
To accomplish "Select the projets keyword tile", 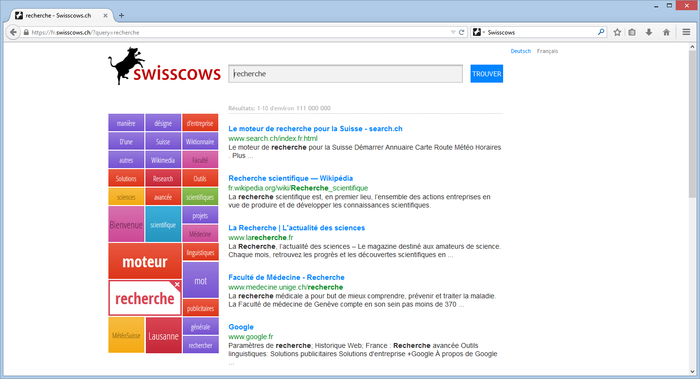I will pos(200,215).
